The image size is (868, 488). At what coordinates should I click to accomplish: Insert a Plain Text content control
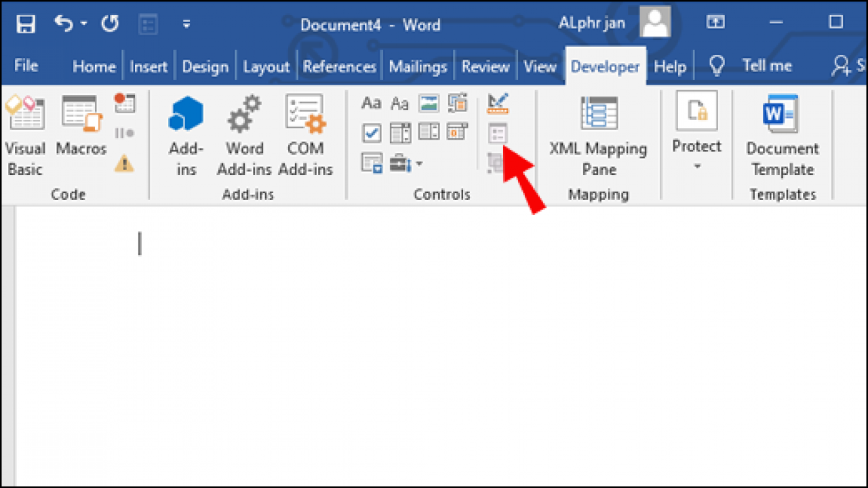(399, 103)
